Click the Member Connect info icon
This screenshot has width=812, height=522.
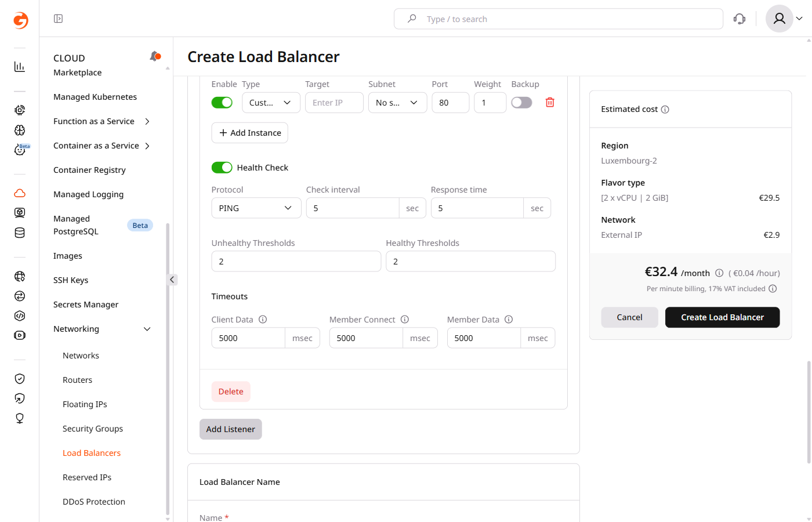tap(405, 319)
